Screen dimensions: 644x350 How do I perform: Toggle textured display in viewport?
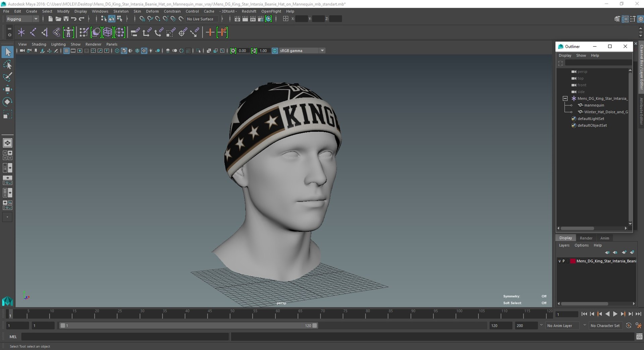click(144, 51)
